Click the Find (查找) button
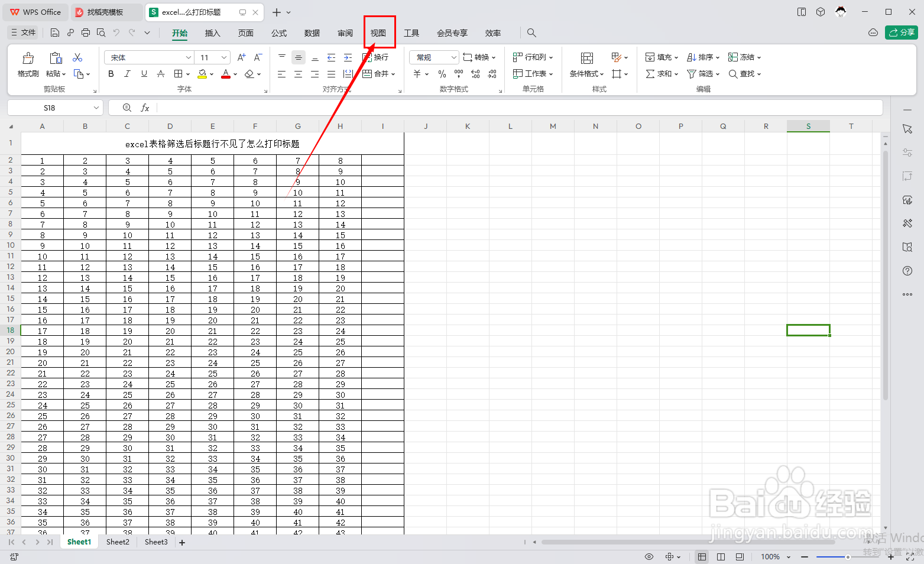924x564 pixels. click(744, 74)
